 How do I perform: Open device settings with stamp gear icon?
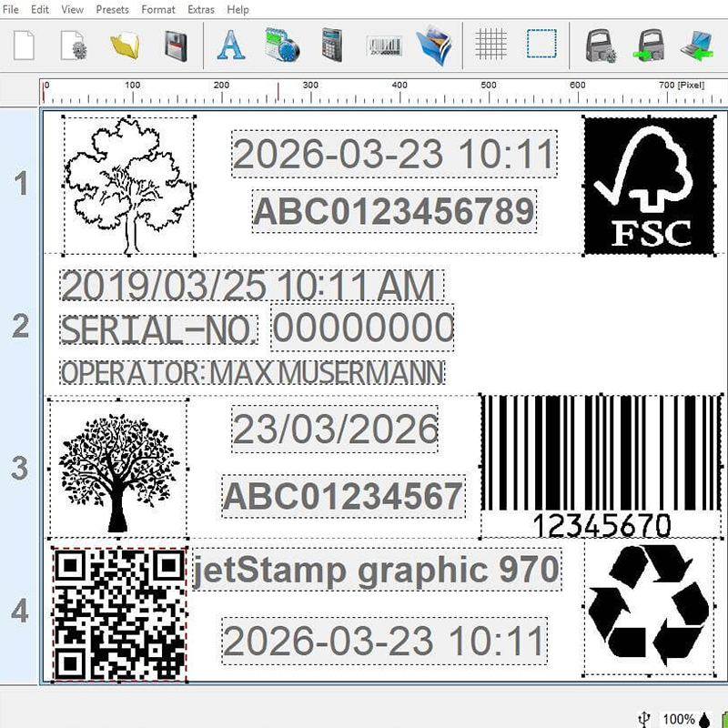click(x=601, y=45)
